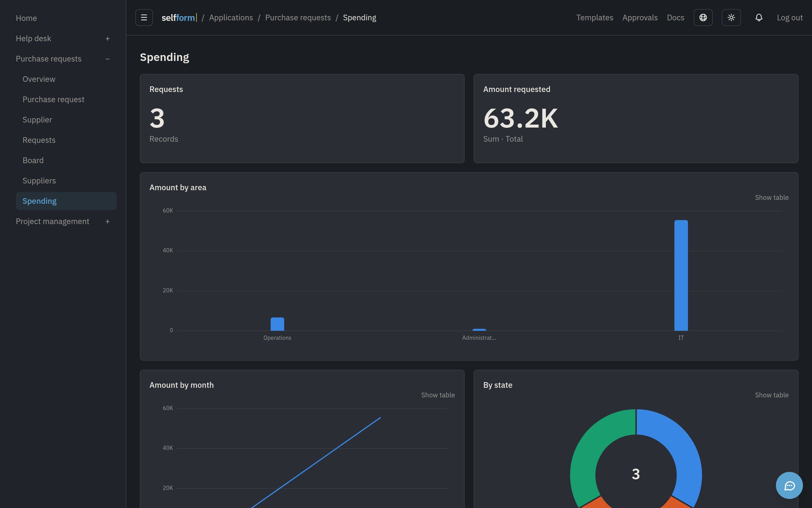812x508 pixels.
Task: Click Log out
Action: point(789,17)
